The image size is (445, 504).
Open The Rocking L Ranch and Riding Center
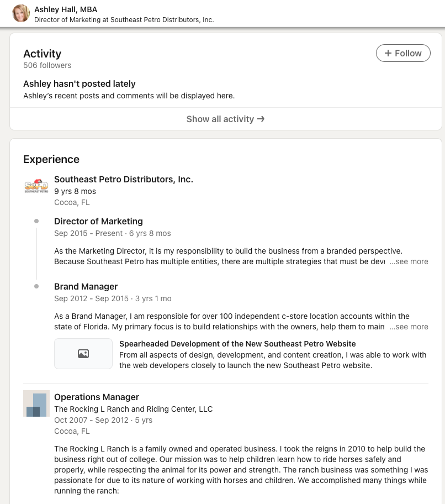133,409
